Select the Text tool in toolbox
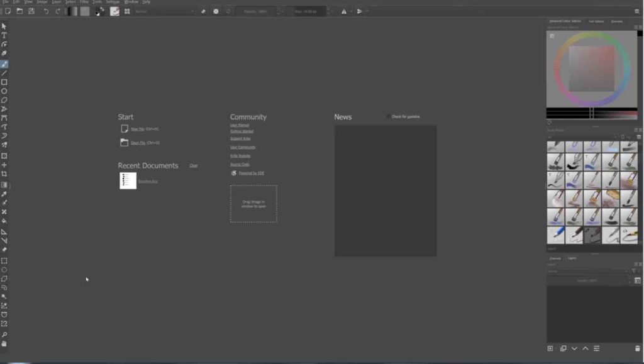644x364 pixels. click(4, 35)
